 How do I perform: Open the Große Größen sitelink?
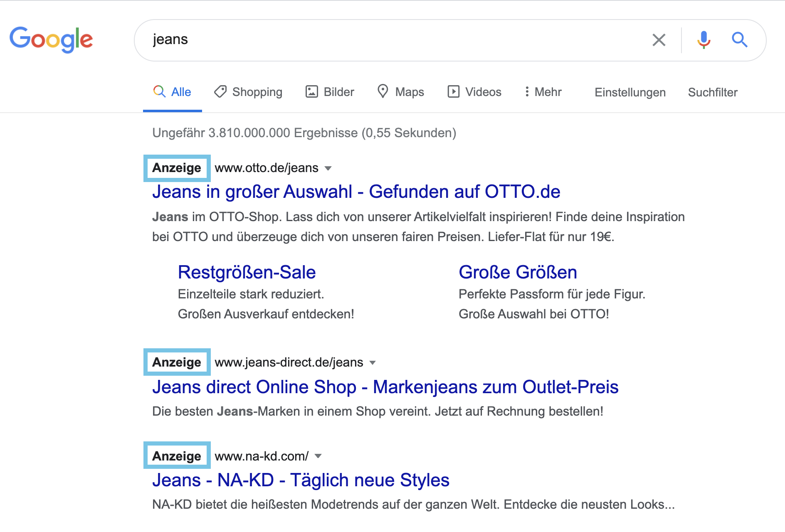(518, 272)
